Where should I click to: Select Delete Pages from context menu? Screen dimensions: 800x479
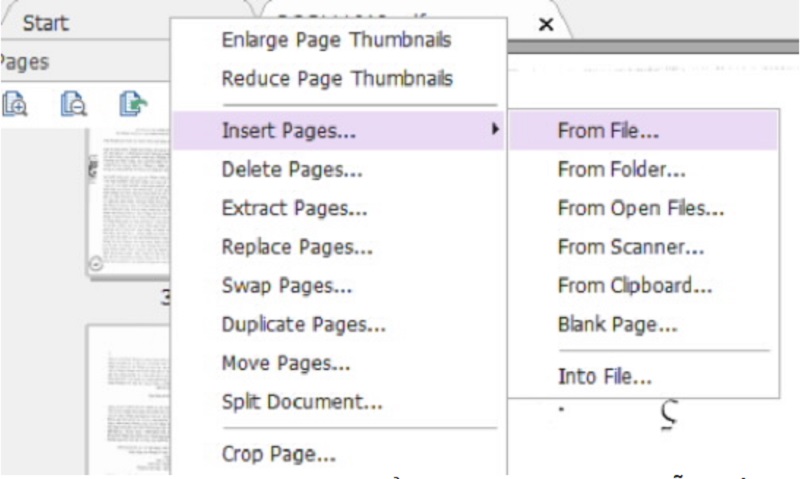coord(292,170)
